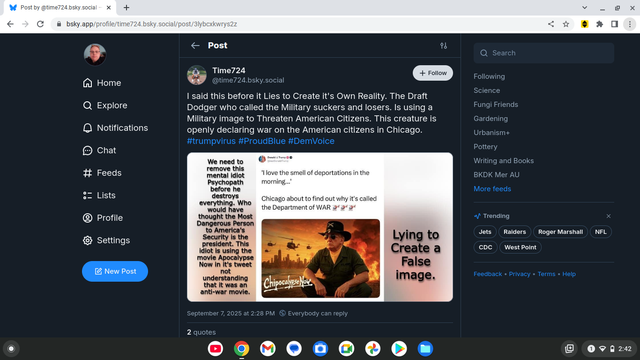Click the share page icon in address bar
This screenshot has width=640, height=360.
click(x=551, y=24)
